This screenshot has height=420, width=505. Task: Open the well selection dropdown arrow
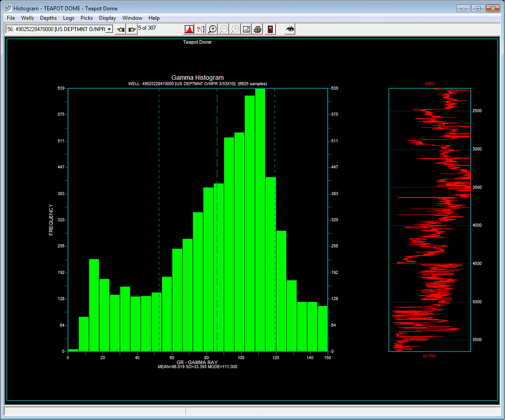pos(109,29)
